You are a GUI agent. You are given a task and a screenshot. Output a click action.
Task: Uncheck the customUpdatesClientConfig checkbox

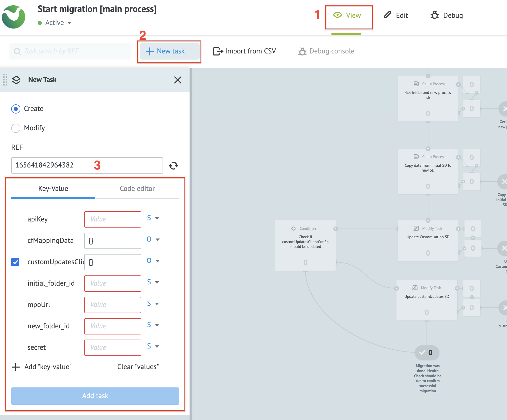coord(15,262)
